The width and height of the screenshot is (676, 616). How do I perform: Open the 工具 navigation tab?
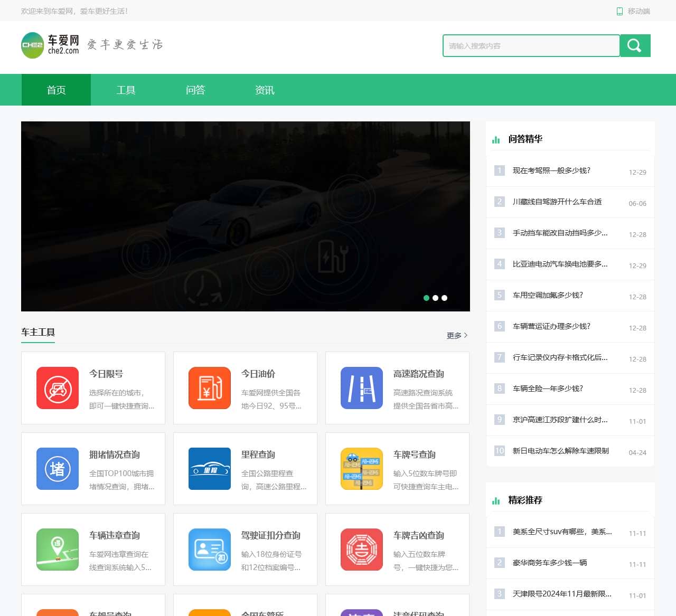(x=126, y=90)
